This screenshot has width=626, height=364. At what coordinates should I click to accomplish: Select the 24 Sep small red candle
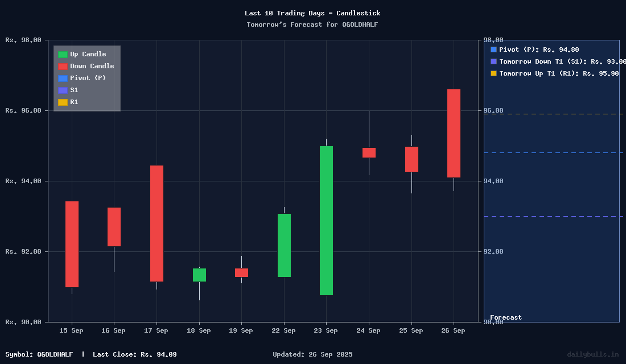[x=369, y=152]
